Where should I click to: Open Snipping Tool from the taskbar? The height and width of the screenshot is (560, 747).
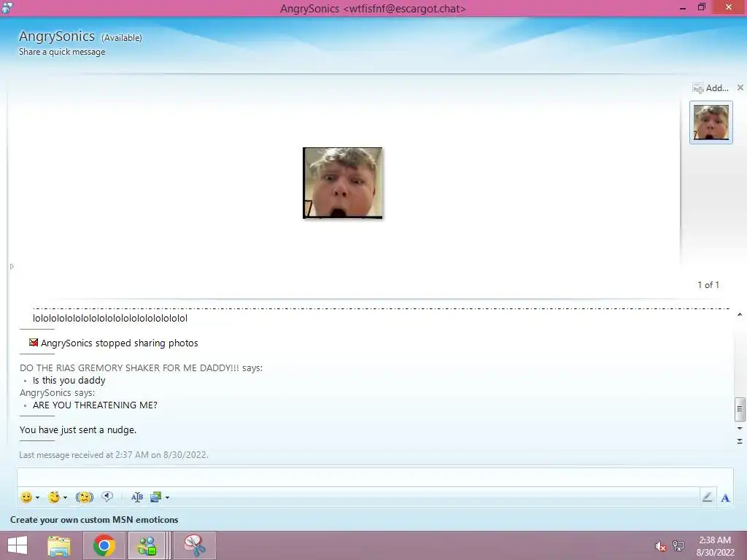tap(195, 545)
